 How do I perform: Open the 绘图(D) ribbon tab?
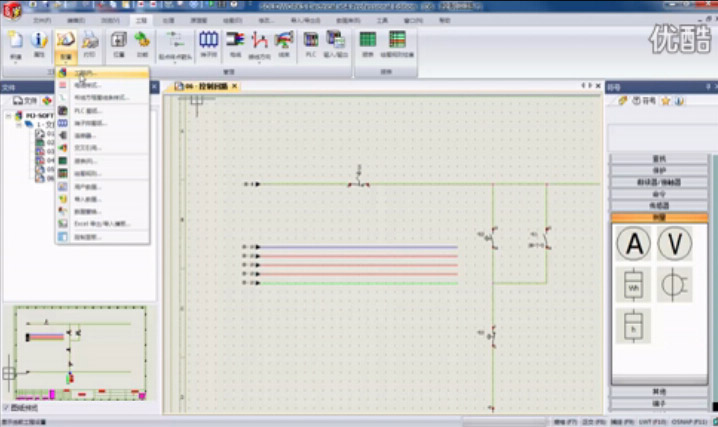[x=232, y=21]
